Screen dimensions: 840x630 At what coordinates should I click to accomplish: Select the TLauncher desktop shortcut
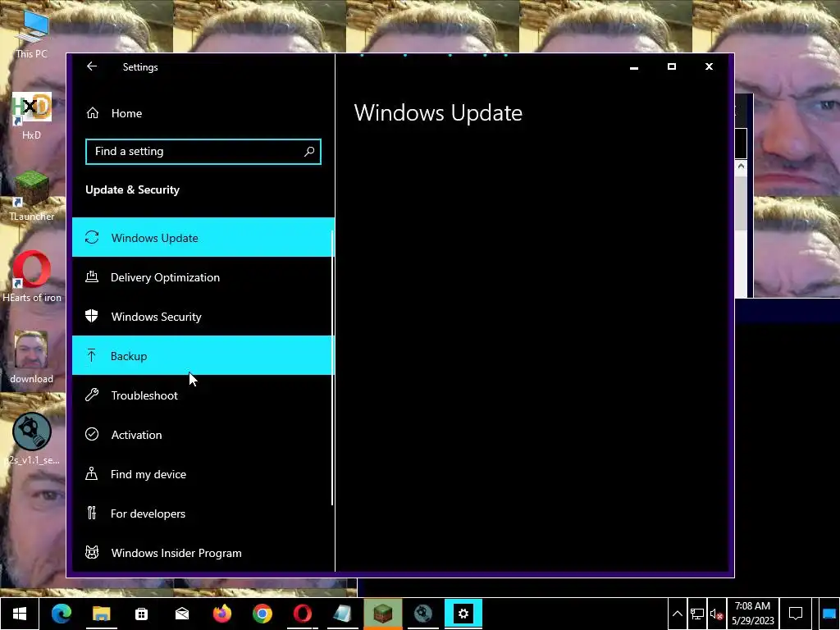32,196
